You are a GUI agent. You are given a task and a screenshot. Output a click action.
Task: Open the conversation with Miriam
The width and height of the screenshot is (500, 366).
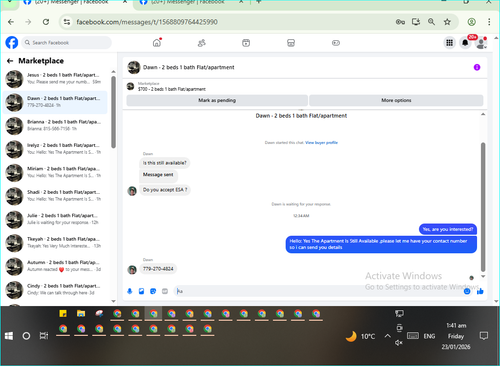coord(55,172)
